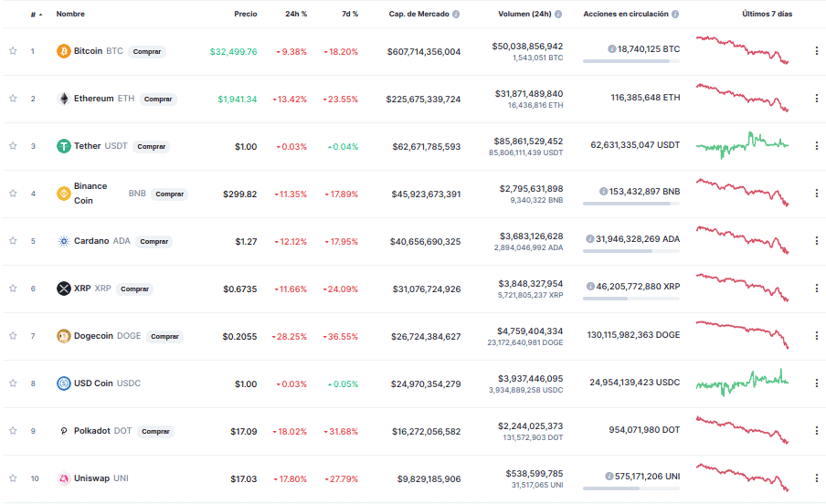Image resolution: width=826 pixels, height=504 pixels.
Task: Sort by 7d % column
Action: [x=350, y=14]
